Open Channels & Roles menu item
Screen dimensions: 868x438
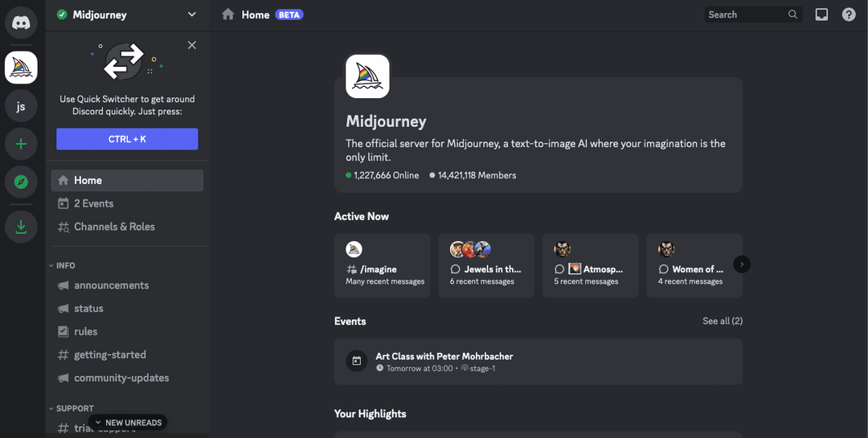point(114,227)
